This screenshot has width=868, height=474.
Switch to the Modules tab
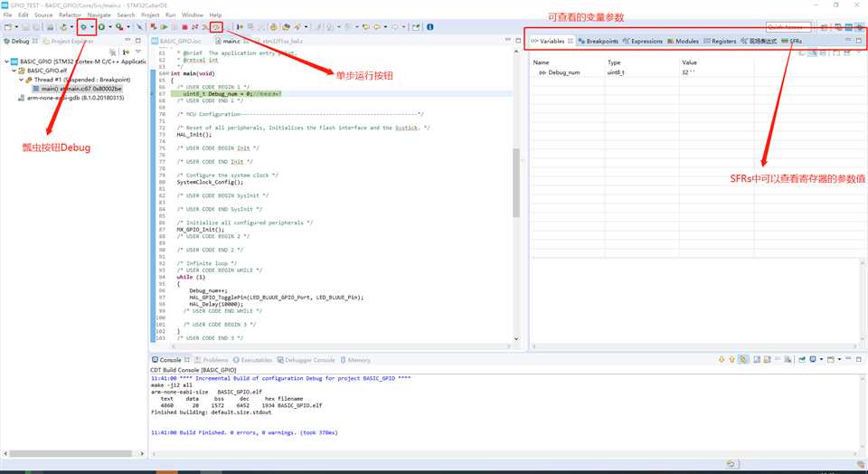684,41
